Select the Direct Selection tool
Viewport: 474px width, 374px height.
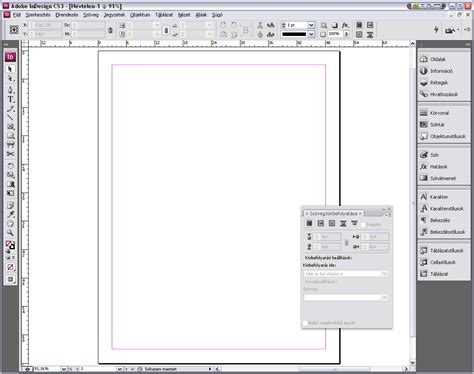click(10, 79)
